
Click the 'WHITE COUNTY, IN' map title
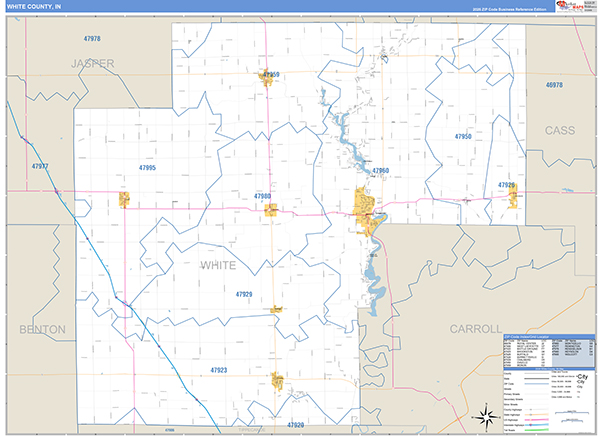pyautogui.click(x=34, y=7)
